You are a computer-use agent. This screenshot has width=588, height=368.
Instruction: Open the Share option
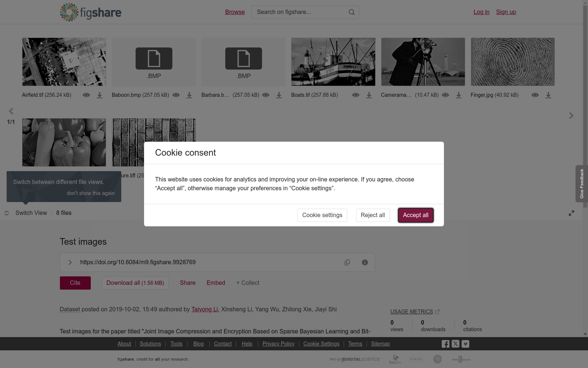188,283
